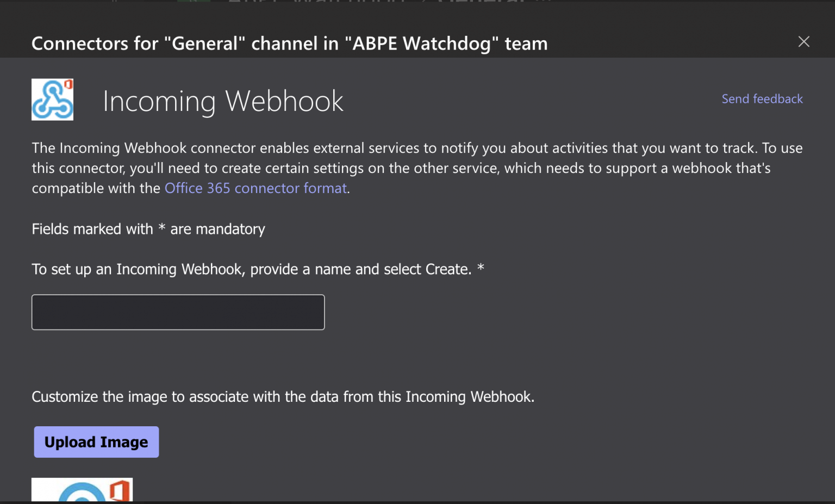The width and height of the screenshot is (835, 504).
Task: Open the Office 365 connector format link
Action: point(256,188)
